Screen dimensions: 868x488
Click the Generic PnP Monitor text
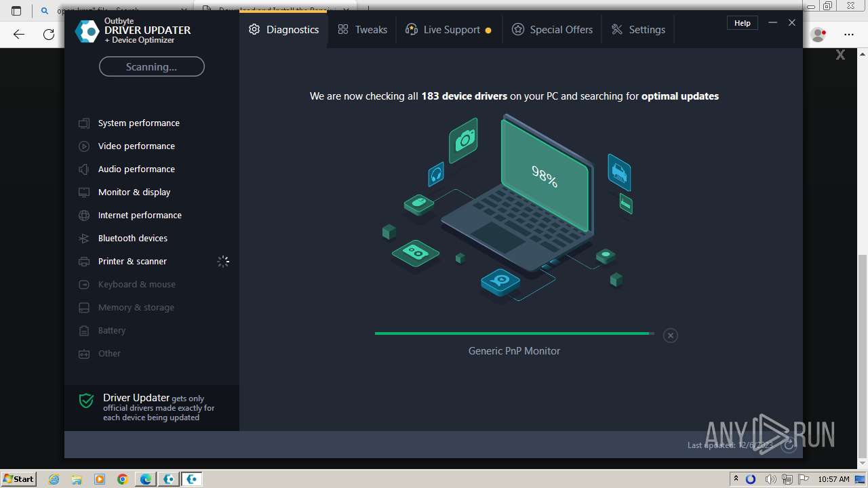pyautogui.click(x=515, y=351)
